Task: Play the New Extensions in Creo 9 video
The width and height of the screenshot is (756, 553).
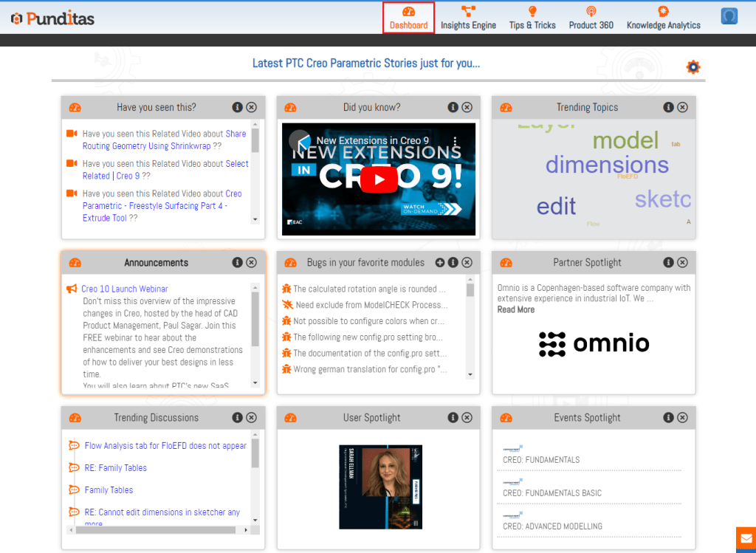Action: (x=378, y=179)
